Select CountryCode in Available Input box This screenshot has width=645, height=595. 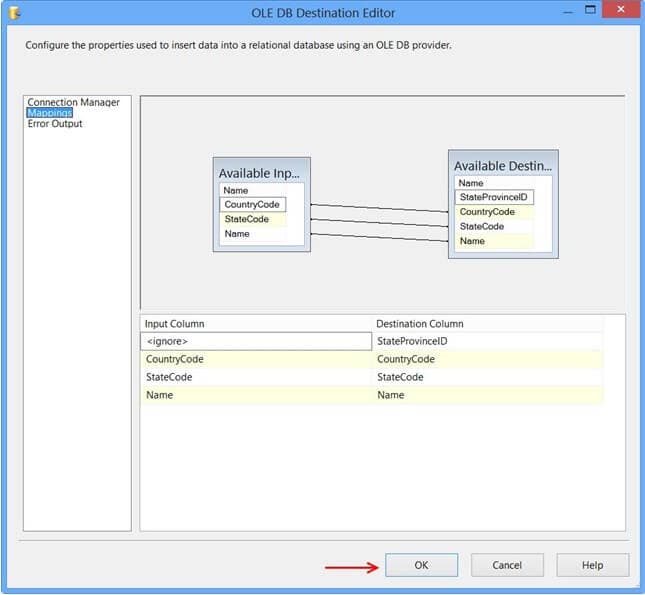253,205
